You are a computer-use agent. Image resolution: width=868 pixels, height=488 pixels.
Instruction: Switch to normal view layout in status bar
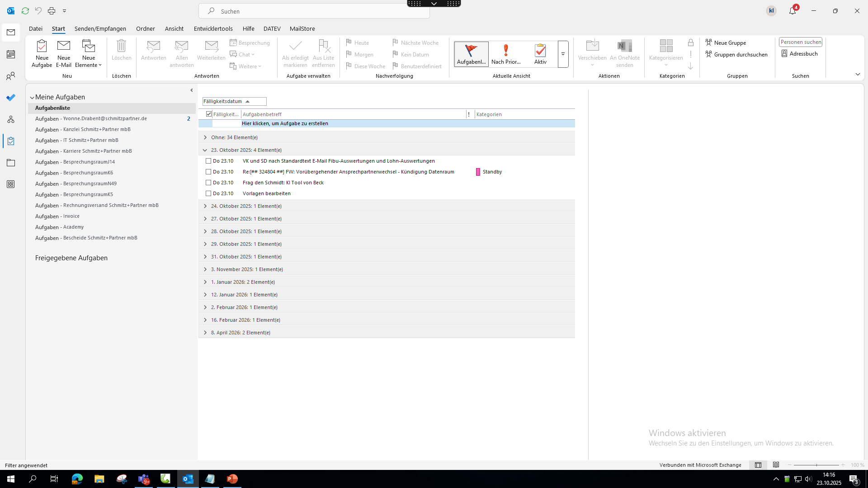[758, 465]
